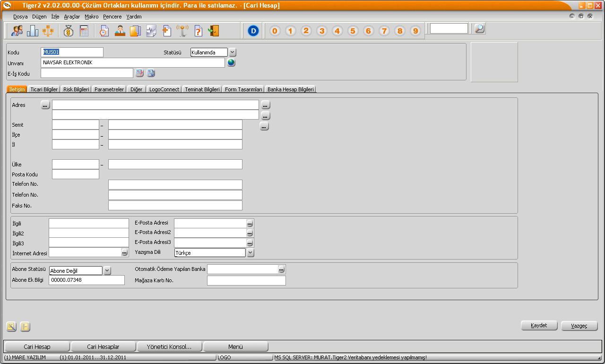
Task: Click the bottom-left yellow notes icon
Action: [x=25, y=326]
